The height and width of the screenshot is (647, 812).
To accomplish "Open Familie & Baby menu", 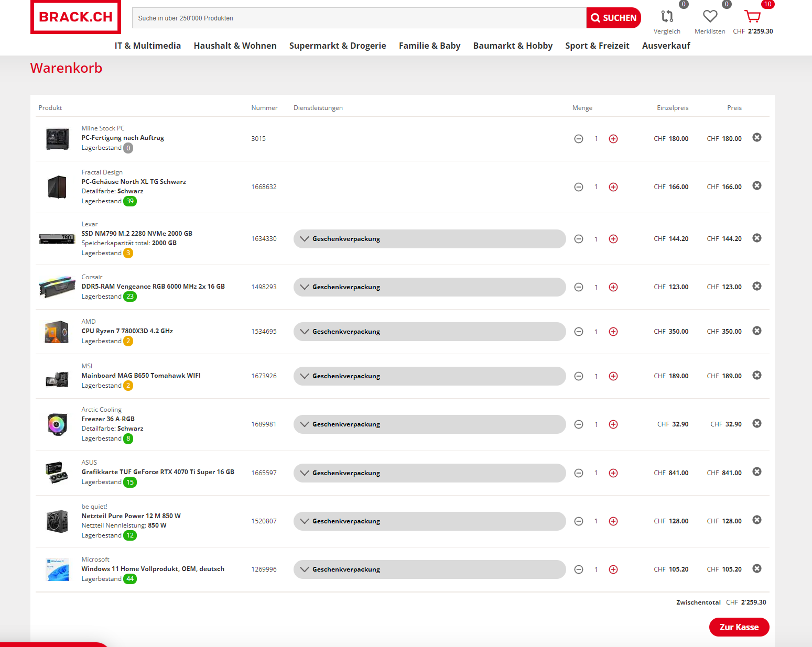I will coord(429,46).
